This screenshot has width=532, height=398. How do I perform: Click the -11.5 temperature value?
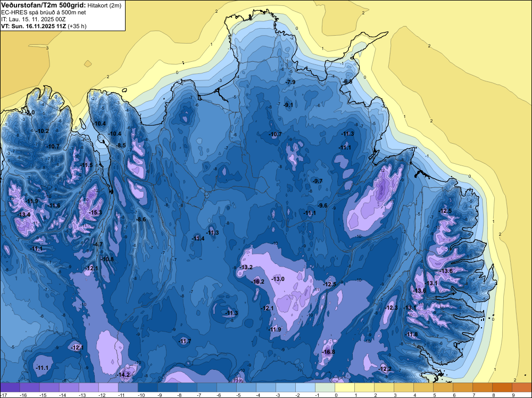[87, 165]
